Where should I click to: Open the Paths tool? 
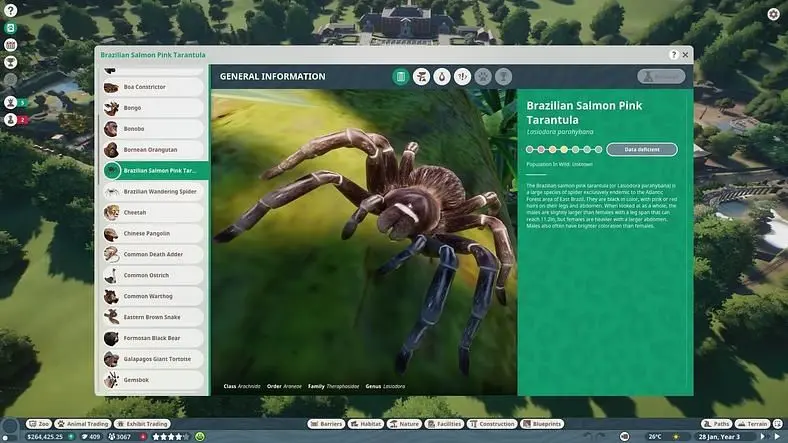pos(716,424)
